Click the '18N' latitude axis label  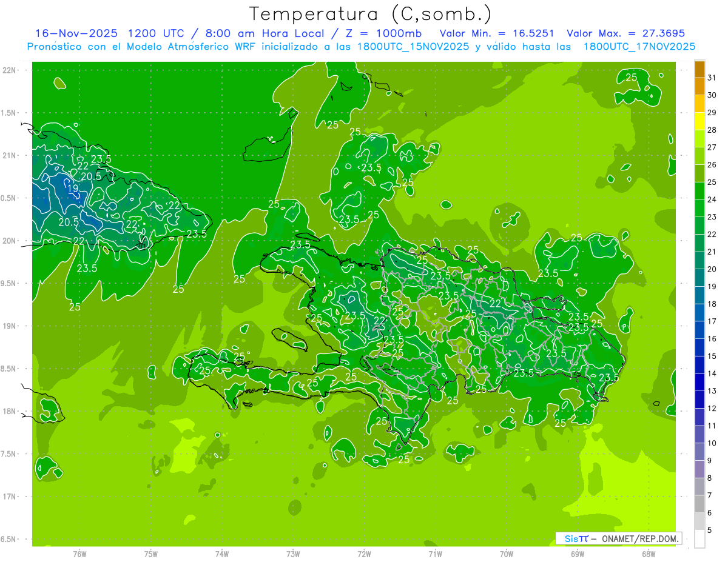point(9,411)
